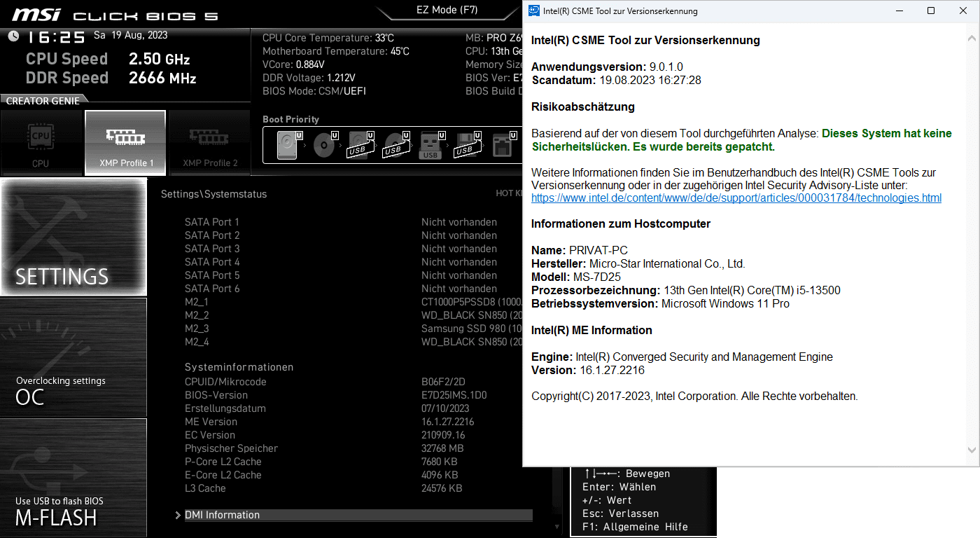The image size is (980, 538).
Task: Click the CPU Speed 2.50 GHz readout
Action: point(108,59)
